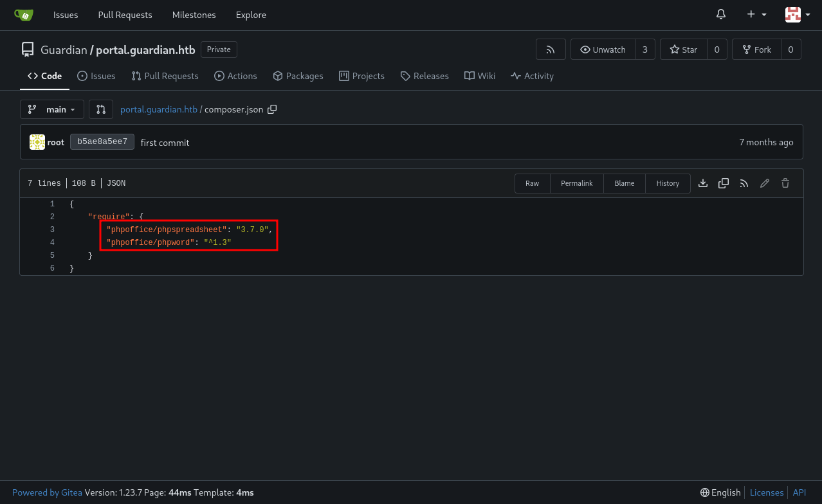This screenshot has width=822, height=504.
Task: Click the compare branches icon button
Action: (101, 109)
